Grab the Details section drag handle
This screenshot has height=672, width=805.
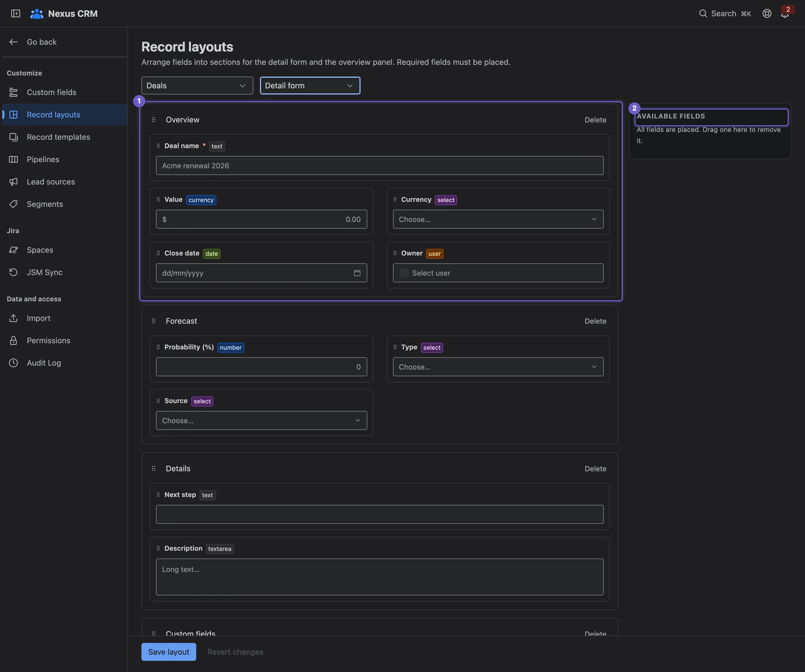[x=154, y=468]
